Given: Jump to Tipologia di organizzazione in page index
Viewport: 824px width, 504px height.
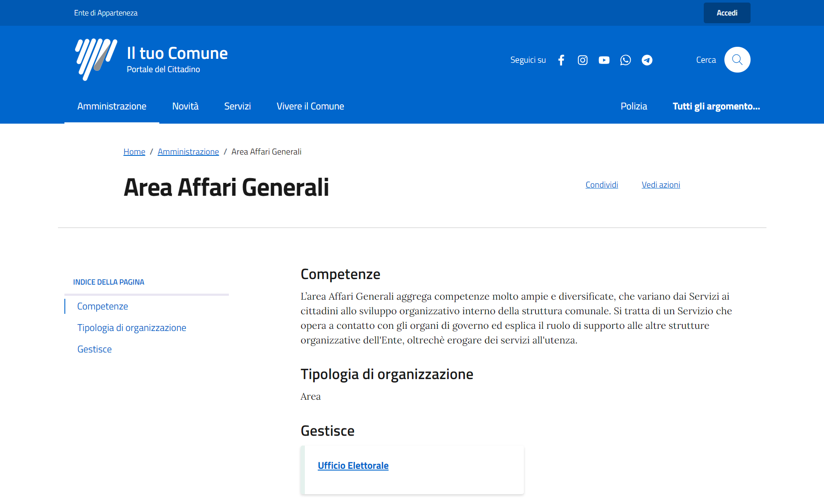Looking at the screenshot, I should coord(131,328).
